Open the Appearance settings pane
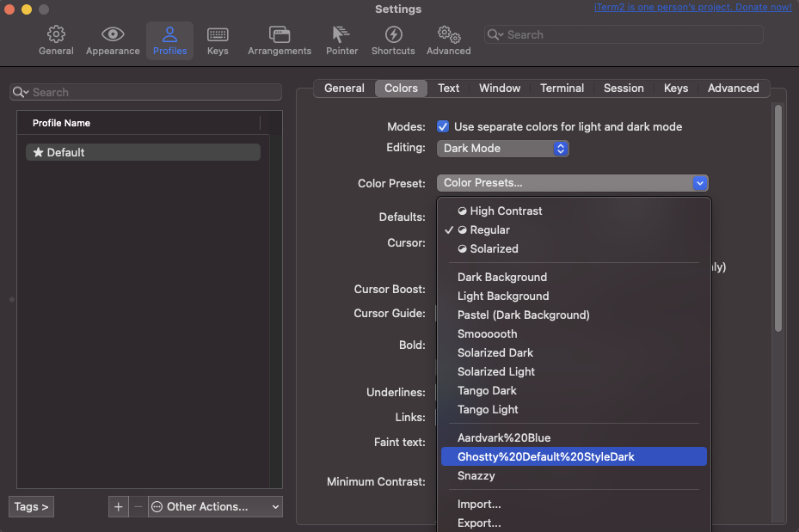The image size is (799, 532). click(x=113, y=40)
